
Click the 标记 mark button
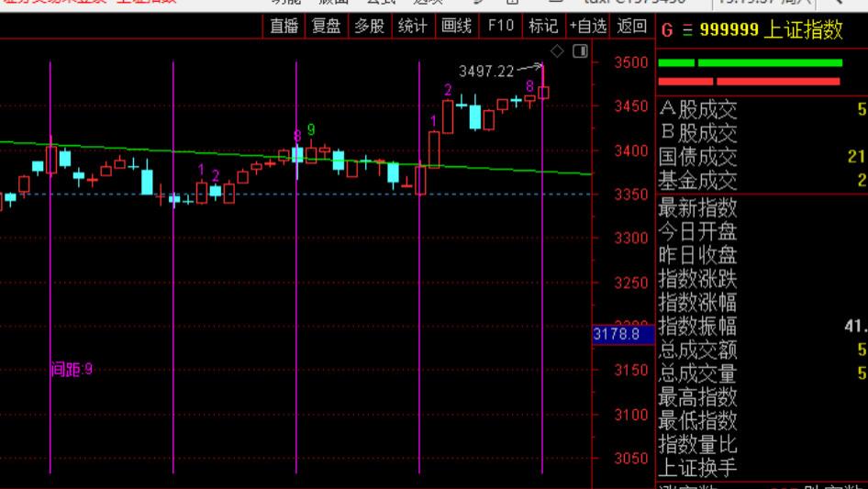click(x=543, y=26)
